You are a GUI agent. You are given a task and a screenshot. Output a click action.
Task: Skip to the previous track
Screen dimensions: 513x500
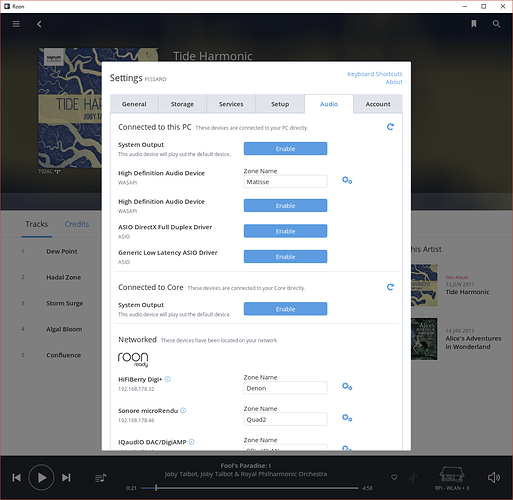coord(16,478)
